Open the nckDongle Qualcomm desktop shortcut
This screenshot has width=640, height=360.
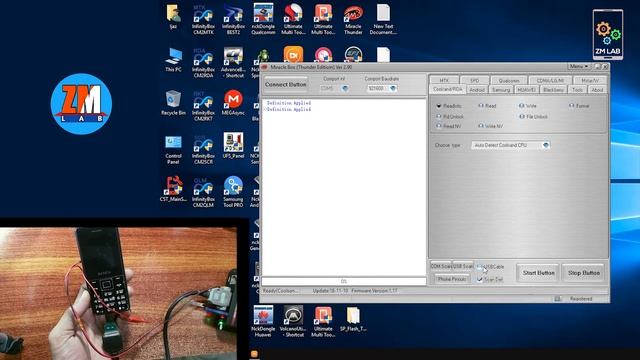[263, 20]
